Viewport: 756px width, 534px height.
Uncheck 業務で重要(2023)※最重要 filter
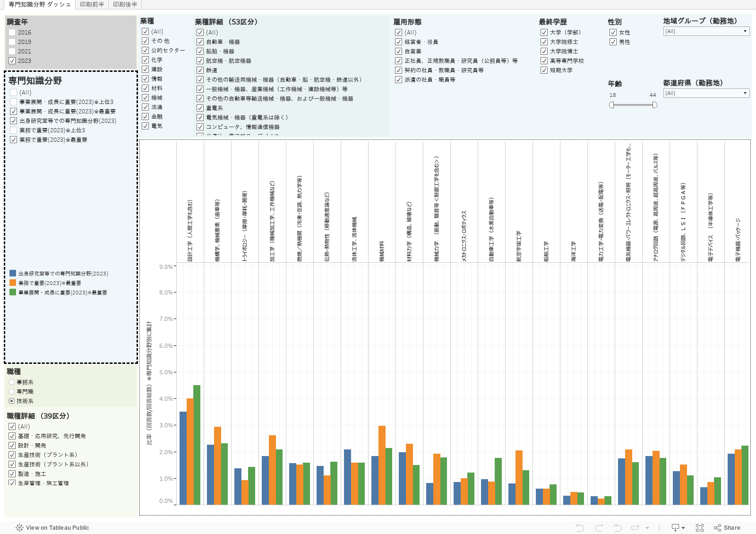pos(14,140)
